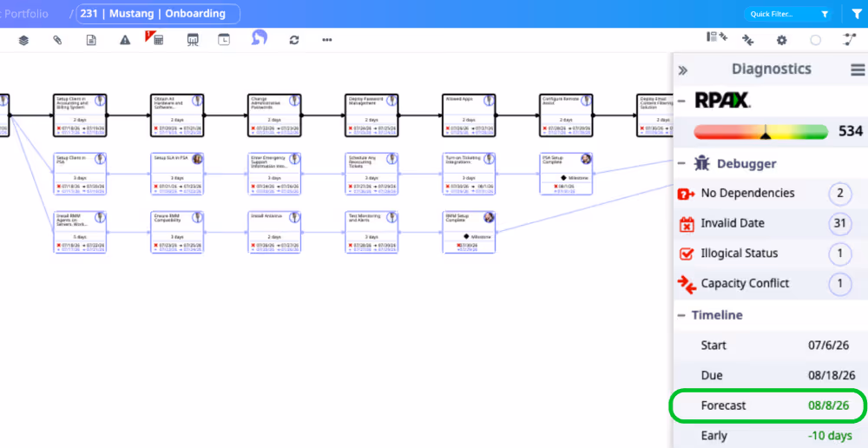The height and width of the screenshot is (448, 868).
Task: Click the avatar on Setup SLA in PSA card
Action: click(197, 160)
